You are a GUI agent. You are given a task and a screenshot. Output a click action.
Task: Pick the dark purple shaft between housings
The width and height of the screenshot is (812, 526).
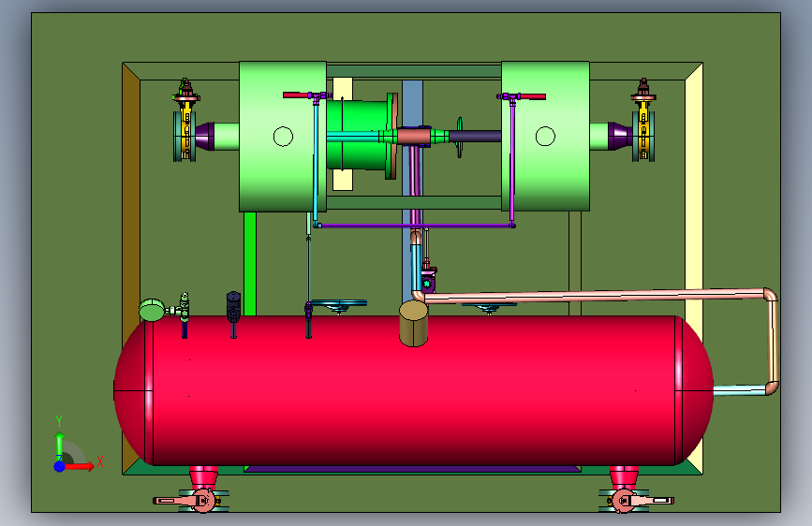475,136
